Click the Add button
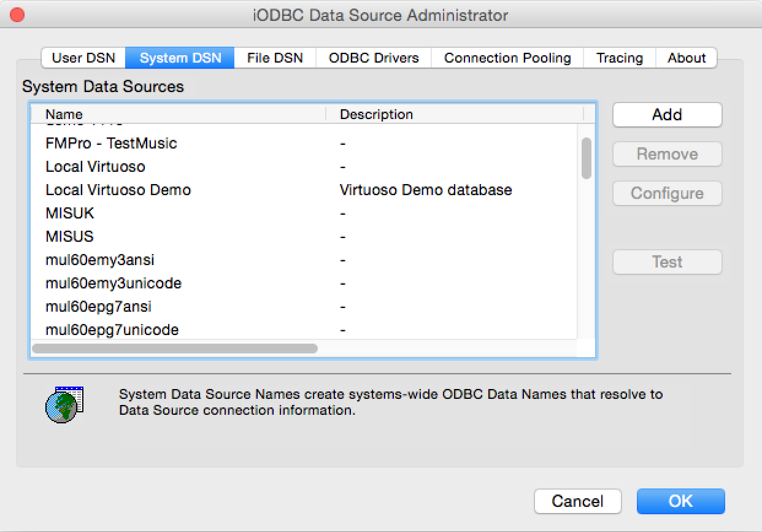Viewport: 762px width, 532px height. [667, 115]
